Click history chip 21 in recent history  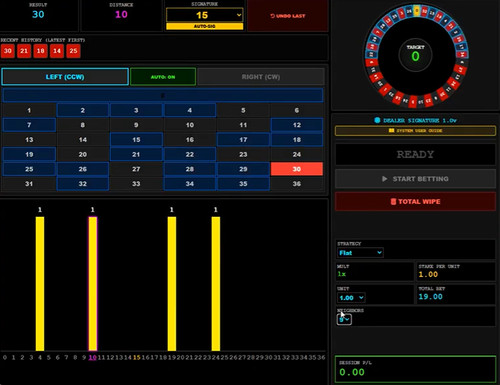pos(24,51)
